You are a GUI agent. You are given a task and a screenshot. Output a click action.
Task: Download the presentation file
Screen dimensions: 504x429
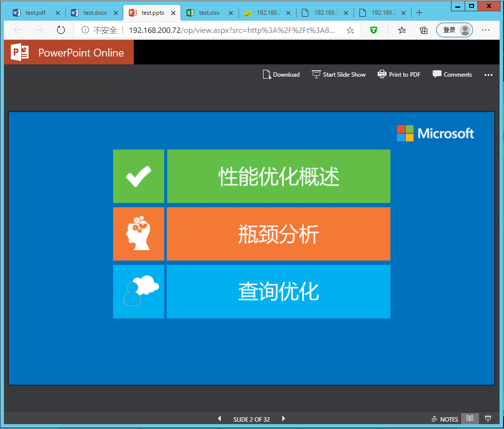(281, 75)
